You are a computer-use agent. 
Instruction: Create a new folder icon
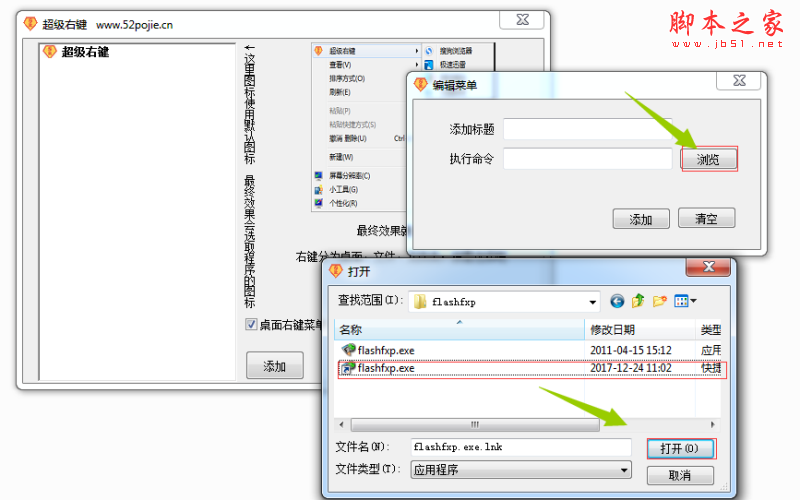coord(659,301)
